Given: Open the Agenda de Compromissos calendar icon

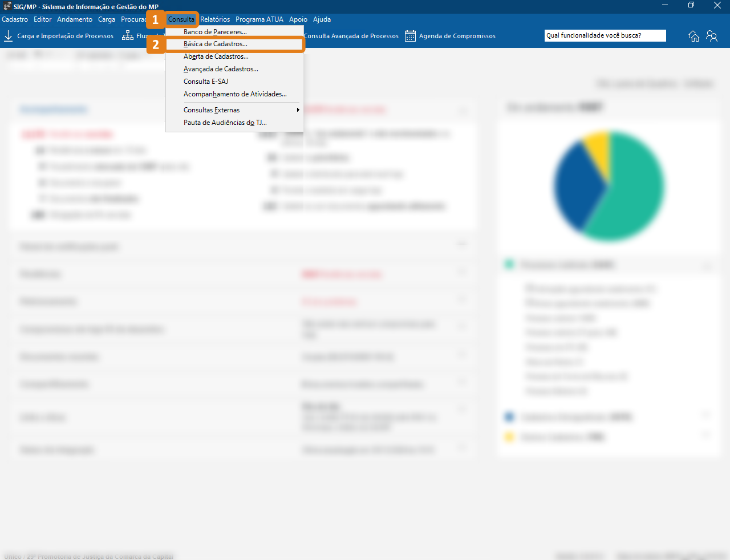Looking at the screenshot, I should [x=410, y=36].
